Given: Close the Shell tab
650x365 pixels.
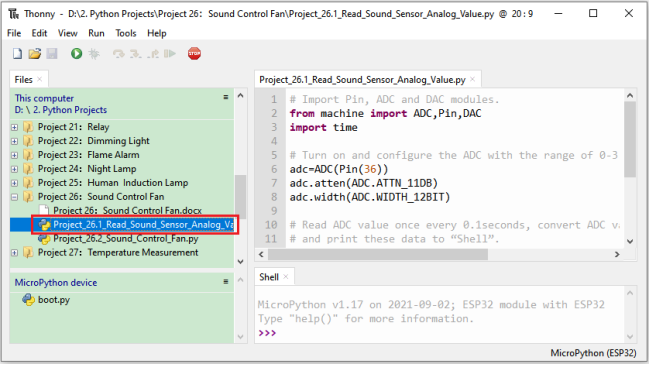Looking at the screenshot, I should [286, 277].
